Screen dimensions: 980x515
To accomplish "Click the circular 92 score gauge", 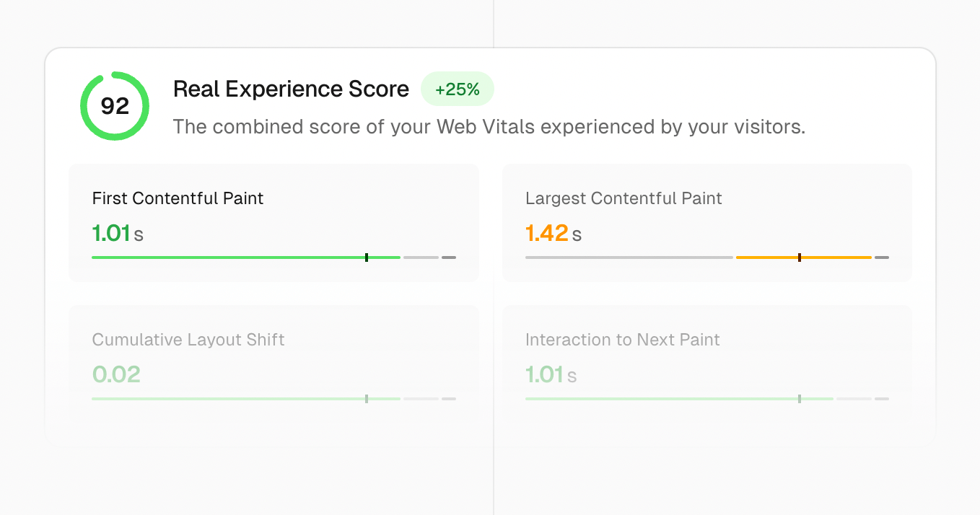I will pyautogui.click(x=115, y=106).
